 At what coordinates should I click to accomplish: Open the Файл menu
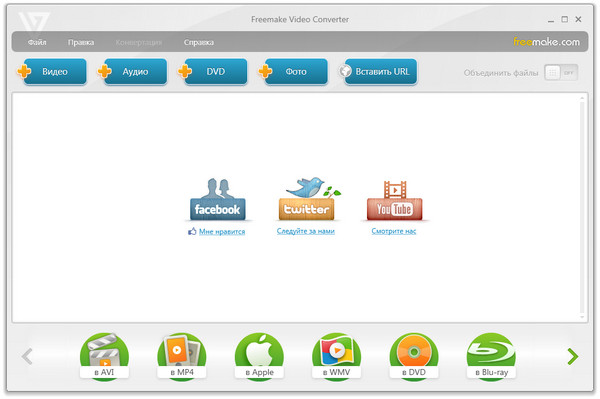pos(37,42)
